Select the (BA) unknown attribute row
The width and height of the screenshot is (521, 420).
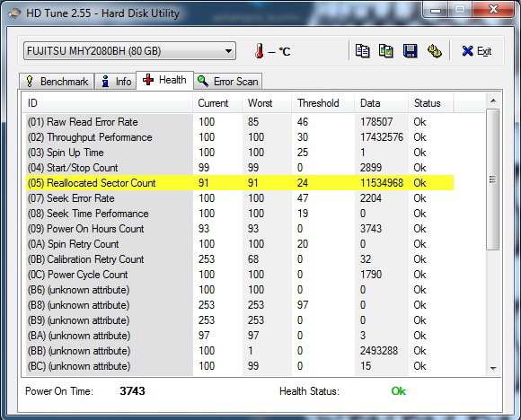[240, 336]
